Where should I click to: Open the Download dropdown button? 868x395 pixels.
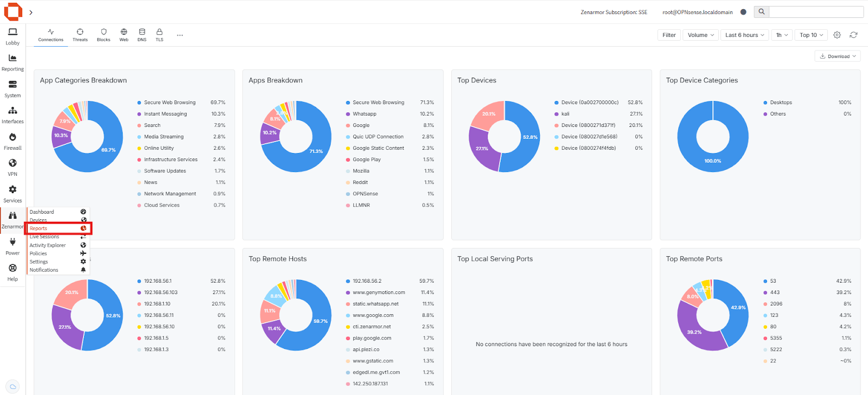[x=838, y=56]
